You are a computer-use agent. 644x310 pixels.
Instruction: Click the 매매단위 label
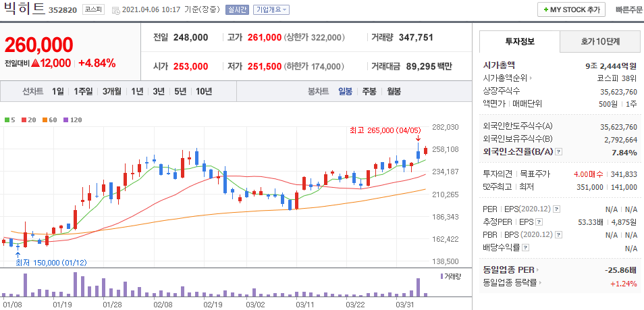[x=527, y=103]
